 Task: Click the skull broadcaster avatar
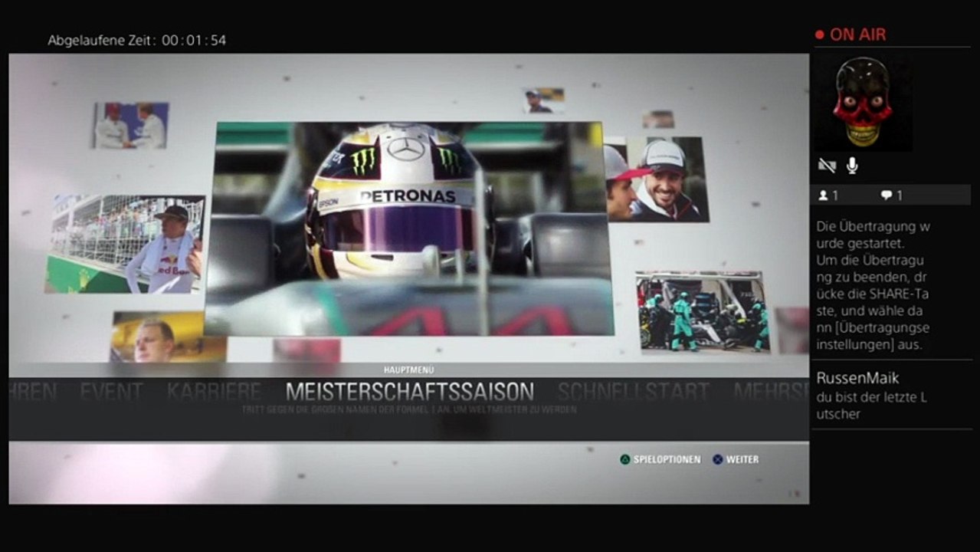point(863,103)
